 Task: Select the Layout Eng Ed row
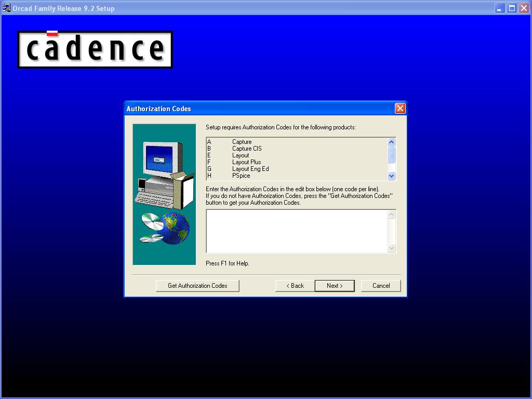(297, 169)
